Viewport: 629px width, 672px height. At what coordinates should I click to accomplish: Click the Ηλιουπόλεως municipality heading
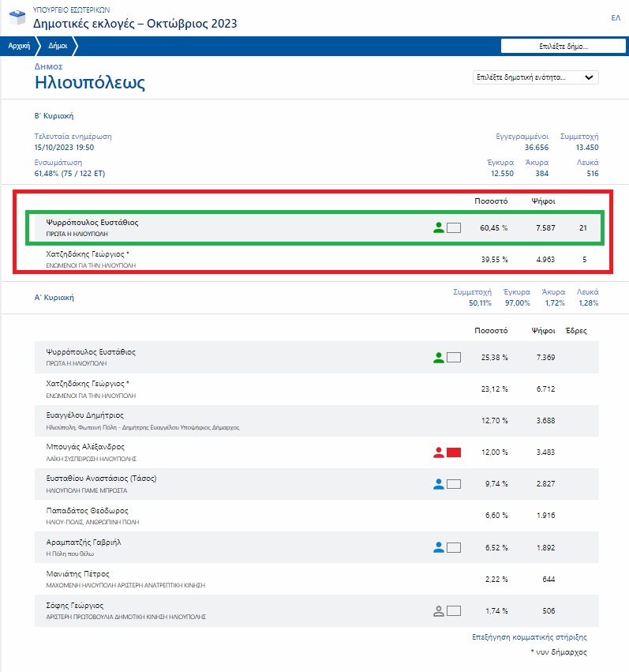90,82
